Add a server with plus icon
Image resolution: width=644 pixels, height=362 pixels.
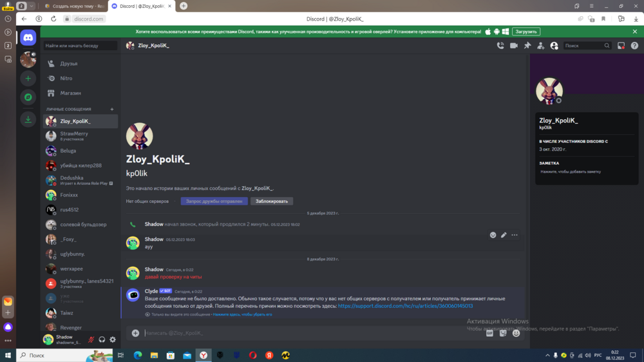coord(28,79)
